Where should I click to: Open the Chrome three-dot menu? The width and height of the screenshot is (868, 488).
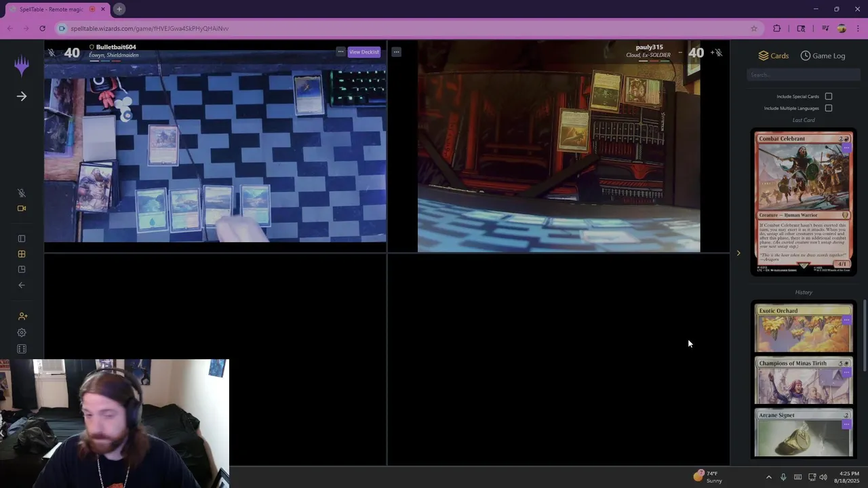(x=859, y=28)
